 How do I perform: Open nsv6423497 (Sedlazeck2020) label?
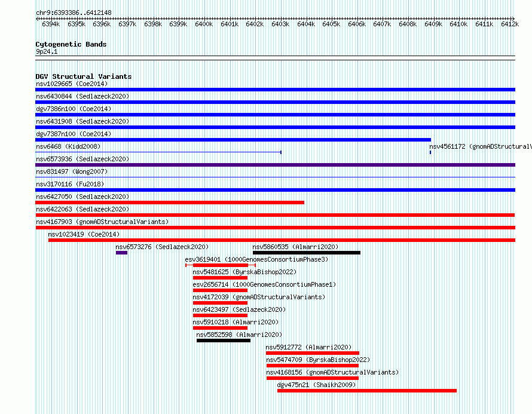coord(239,309)
